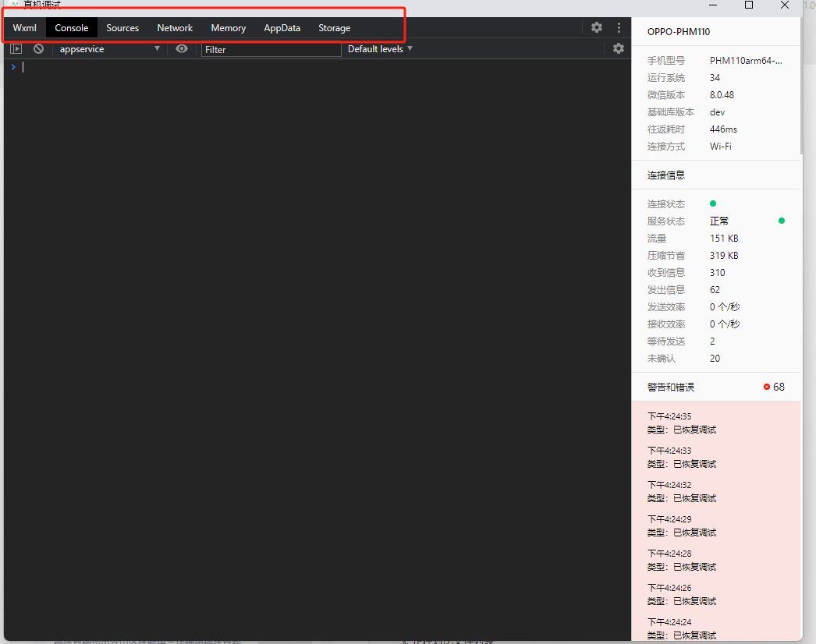Clear the console with the ban icon
Screen dimensions: 816x644
(38, 49)
